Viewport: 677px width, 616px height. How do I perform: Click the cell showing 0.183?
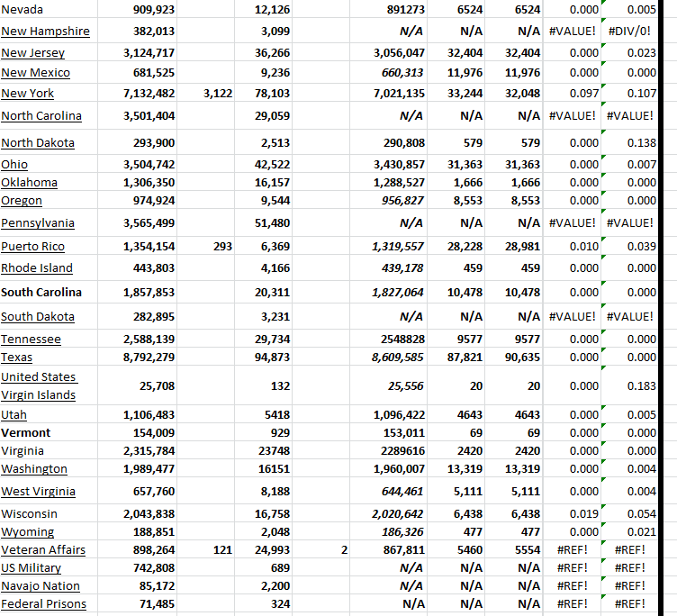click(x=641, y=386)
